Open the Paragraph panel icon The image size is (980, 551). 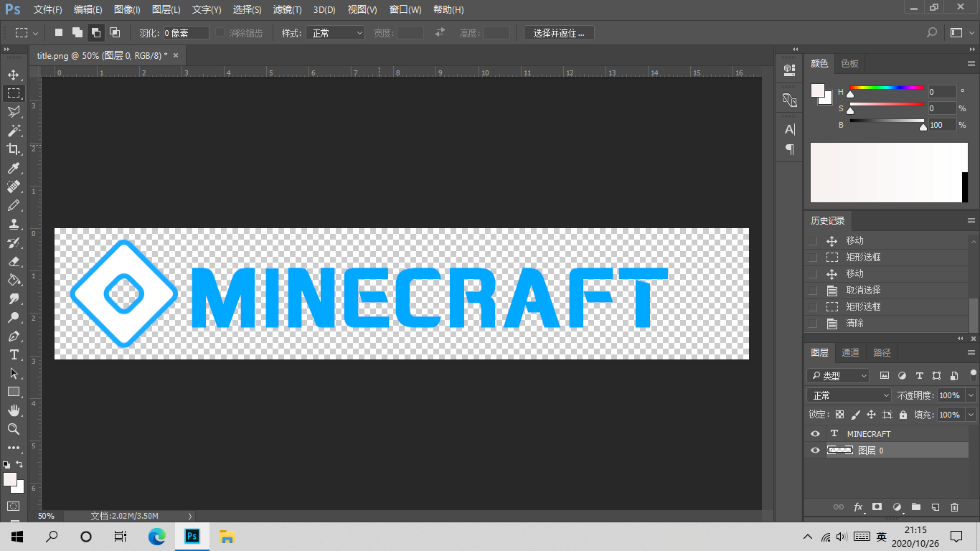[790, 149]
